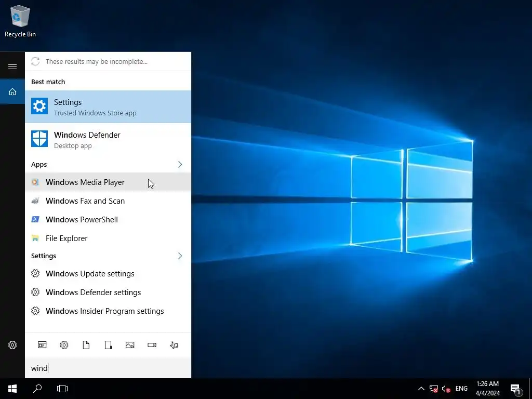532x399 pixels.
Task: Click the Windows Start button
Action: click(12, 389)
